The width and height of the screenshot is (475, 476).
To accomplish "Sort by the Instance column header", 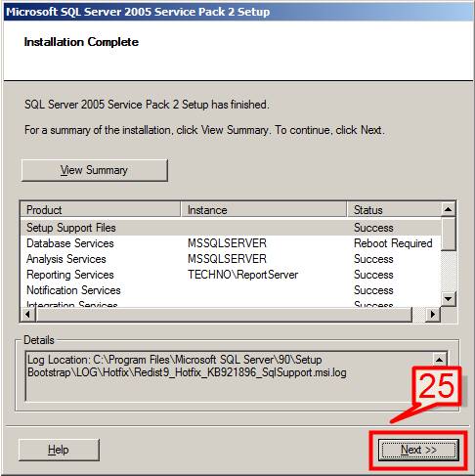I will [263, 210].
